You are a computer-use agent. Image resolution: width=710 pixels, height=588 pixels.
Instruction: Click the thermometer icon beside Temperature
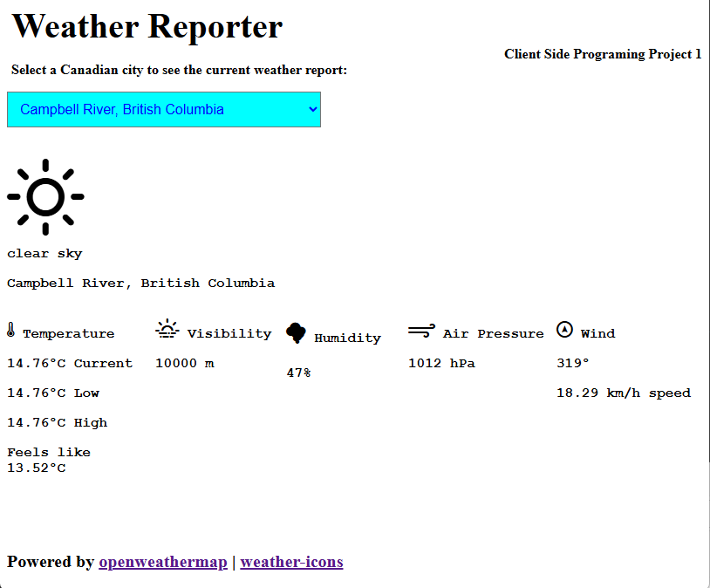10,330
